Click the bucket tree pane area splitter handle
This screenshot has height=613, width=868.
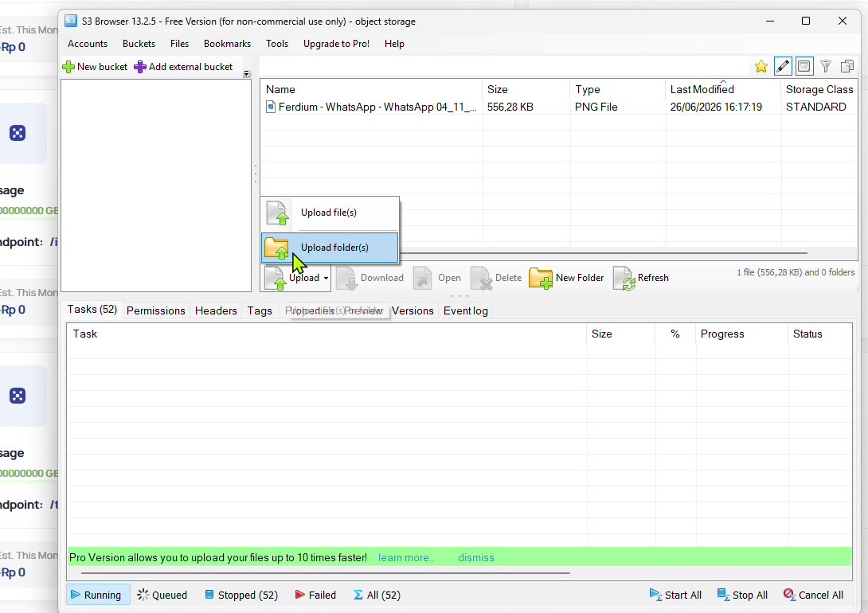(x=255, y=174)
